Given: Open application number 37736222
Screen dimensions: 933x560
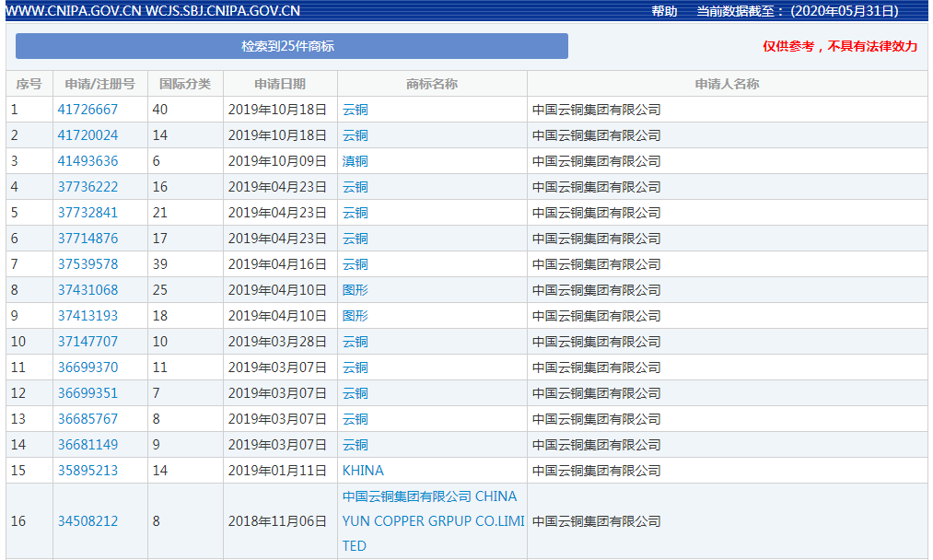Looking at the screenshot, I should tap(87, 187).
